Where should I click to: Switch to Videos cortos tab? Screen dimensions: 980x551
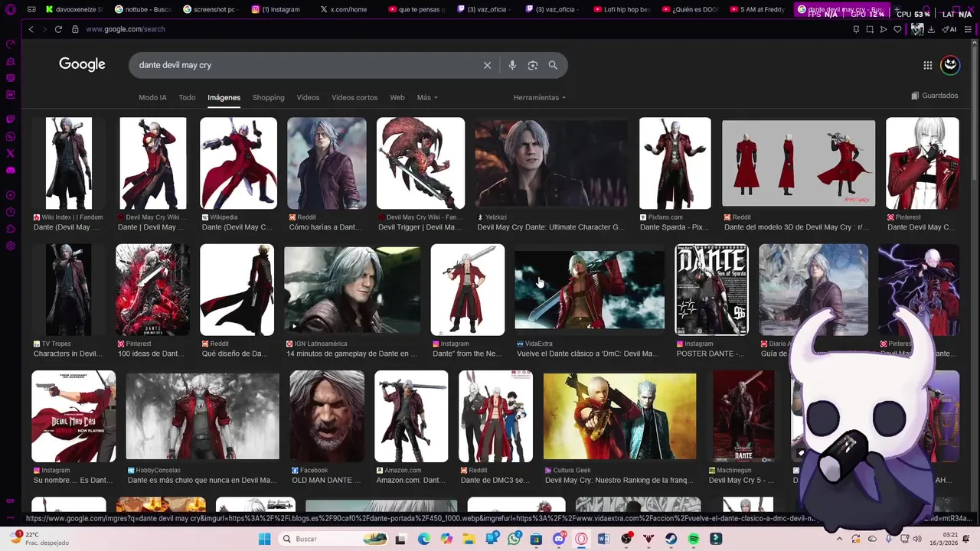pyautogui.click(x=354, y=98)
